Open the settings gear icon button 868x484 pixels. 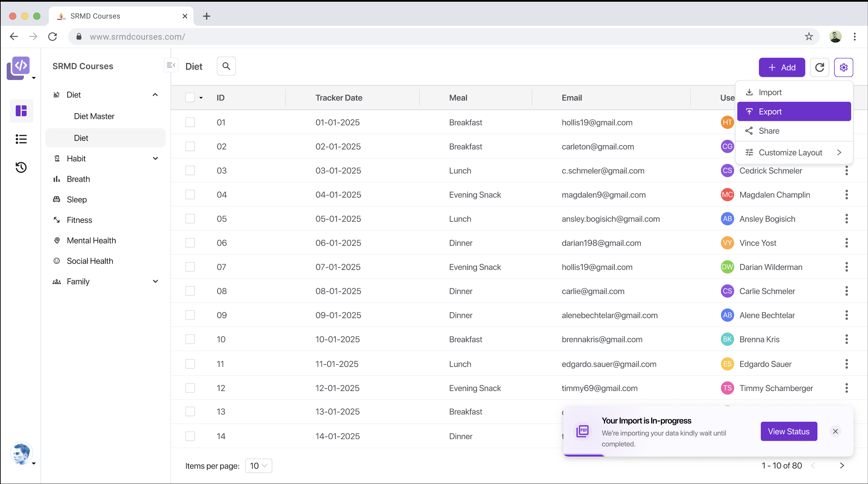(843, 67)
